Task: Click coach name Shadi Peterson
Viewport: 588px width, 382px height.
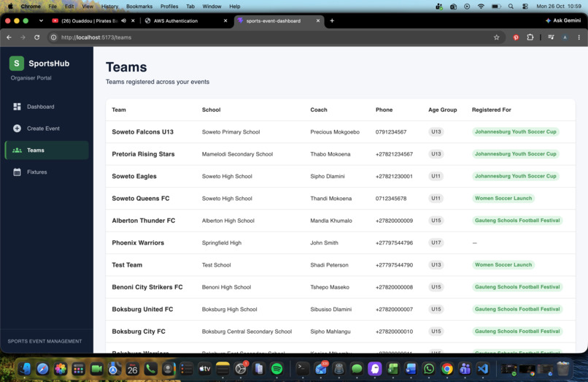Action: click(329, 265)
